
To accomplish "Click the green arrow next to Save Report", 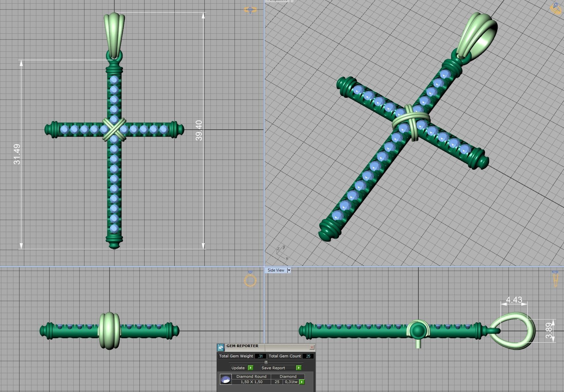I will (299, 368).
